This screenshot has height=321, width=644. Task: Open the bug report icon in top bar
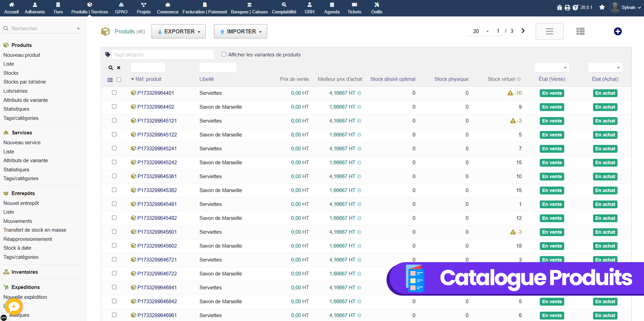[x=559, y=7]
